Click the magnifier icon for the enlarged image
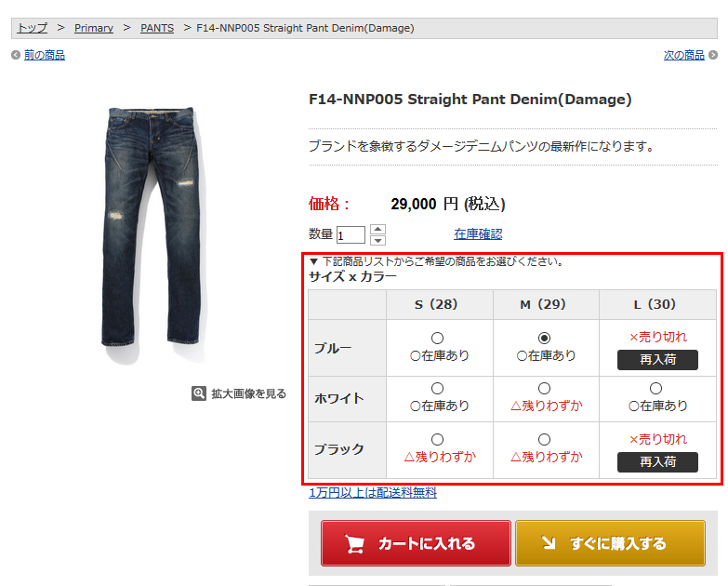Viewport: 728px width, 586px height. pyautogui.click(x=199, y=393)
